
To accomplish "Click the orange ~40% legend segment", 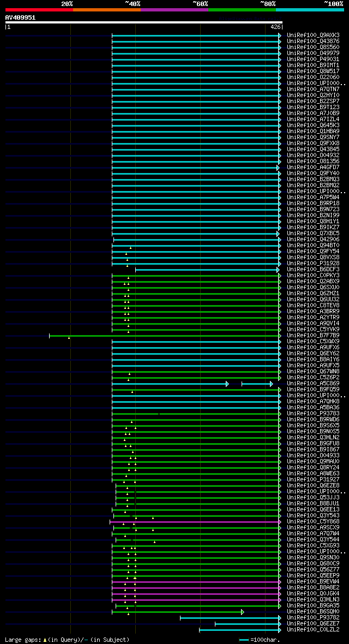I will tap(107, 9).
